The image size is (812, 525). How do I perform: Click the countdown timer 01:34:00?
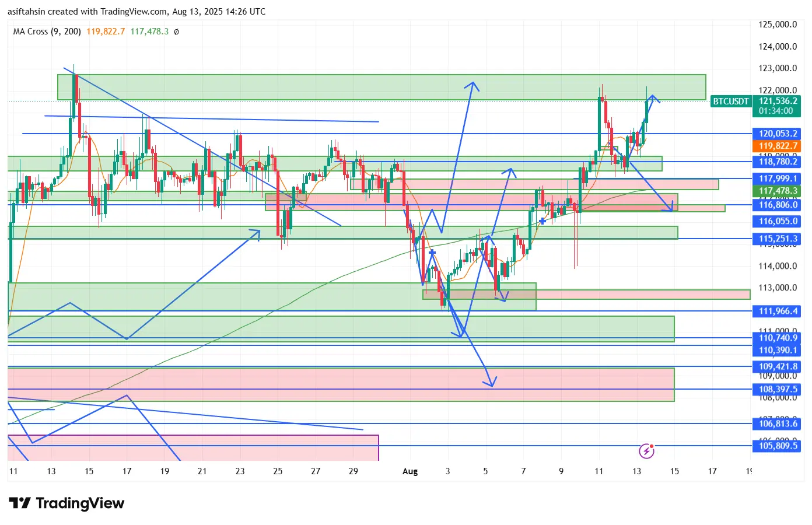coord(776,111)
